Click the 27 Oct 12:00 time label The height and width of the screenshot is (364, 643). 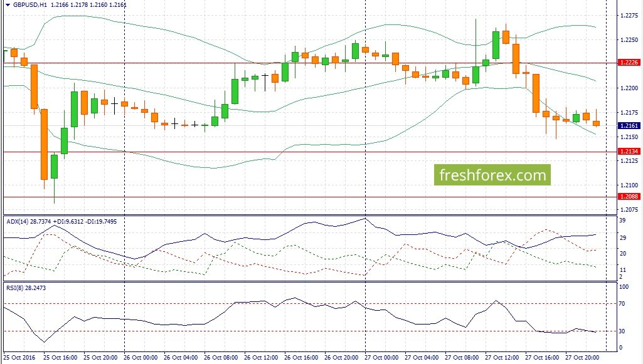[502, 358]
